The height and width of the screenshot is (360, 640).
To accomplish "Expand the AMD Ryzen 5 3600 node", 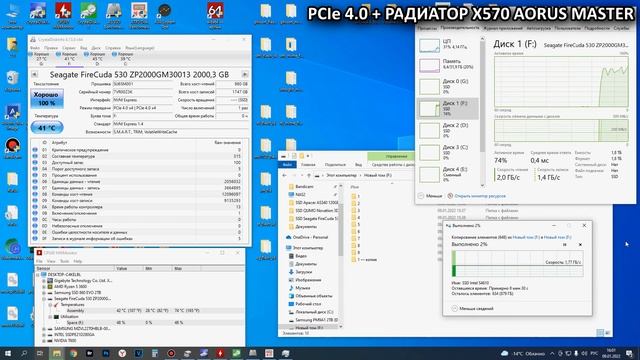I will click(x=44, y=287).
